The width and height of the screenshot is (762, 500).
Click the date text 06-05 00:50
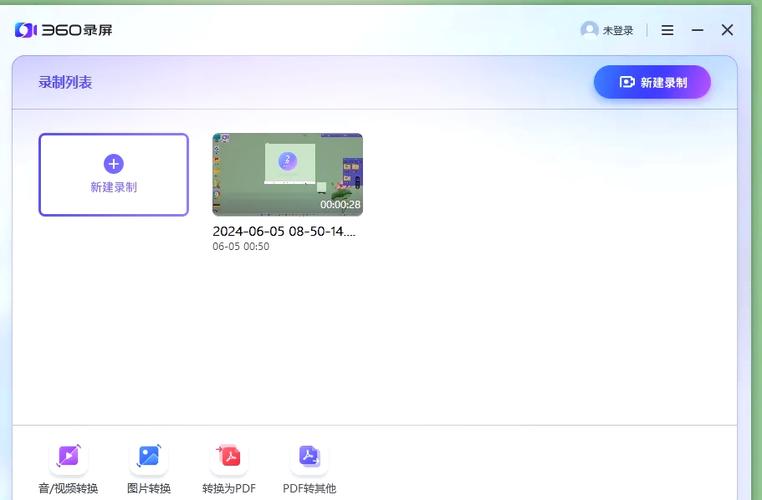tap(241, 246)
